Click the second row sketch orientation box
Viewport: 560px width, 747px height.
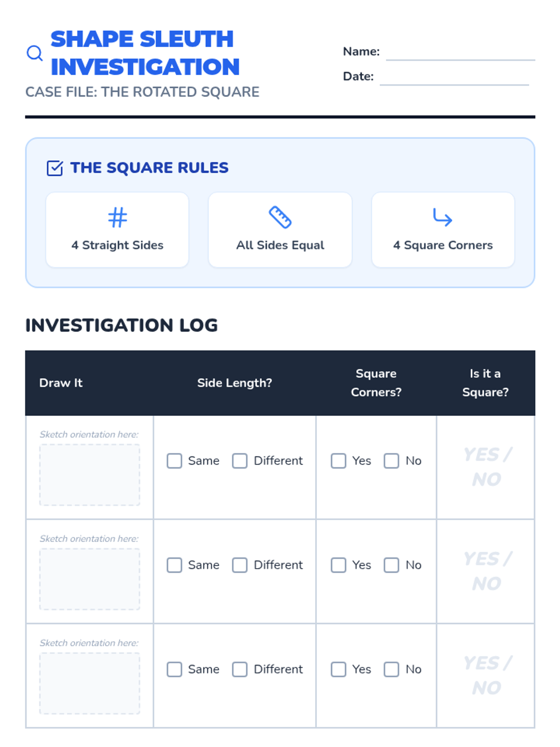[x=90, y=579]
